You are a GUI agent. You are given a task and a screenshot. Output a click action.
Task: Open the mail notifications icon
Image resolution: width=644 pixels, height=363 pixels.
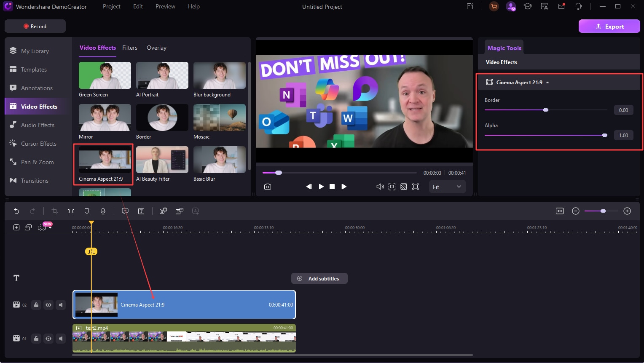tap(561, 6)
